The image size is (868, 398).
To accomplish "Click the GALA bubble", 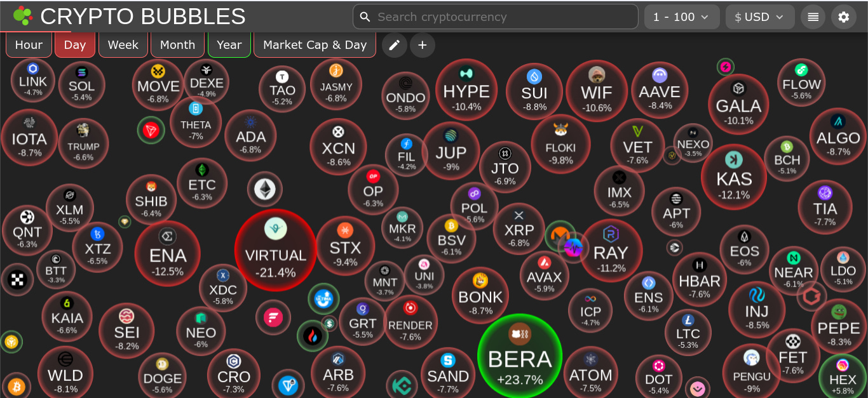I will (x=738, y=104).
